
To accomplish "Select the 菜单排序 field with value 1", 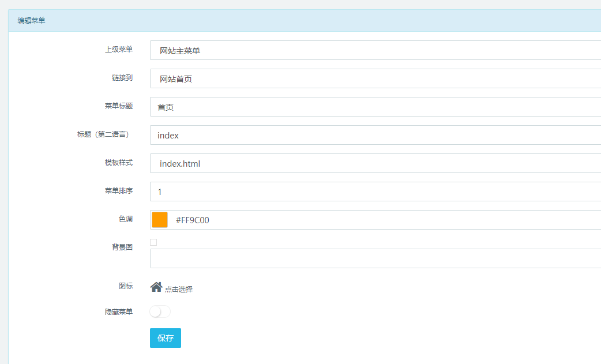I will [x=375, y=192].
